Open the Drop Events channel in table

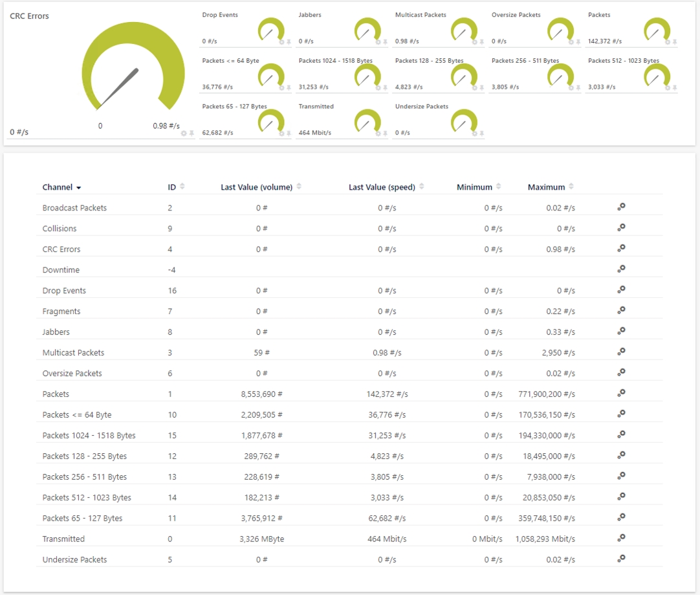[x=64, y=290]
